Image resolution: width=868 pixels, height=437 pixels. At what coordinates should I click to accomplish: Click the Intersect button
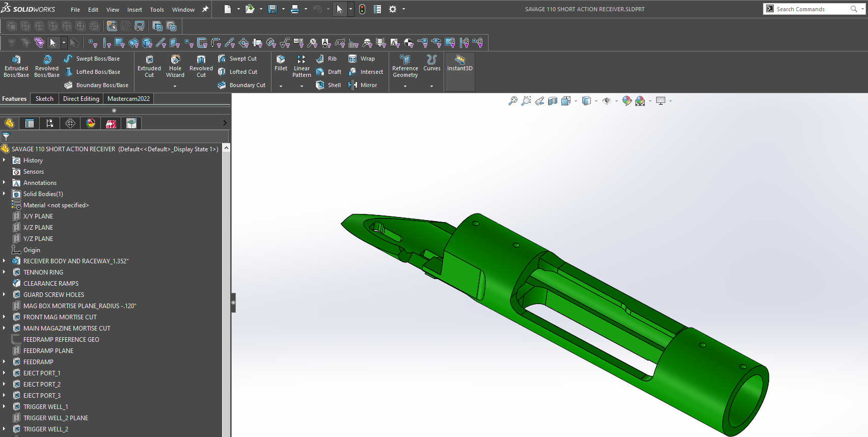[366, 72]
